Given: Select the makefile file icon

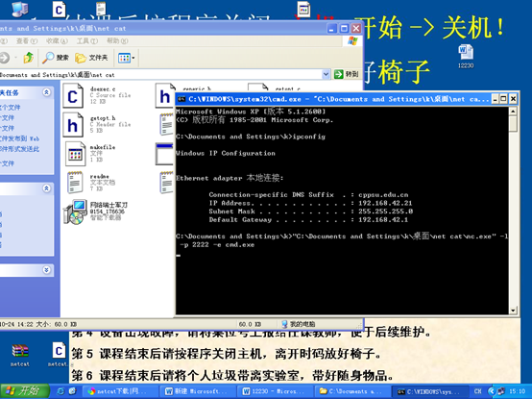Looking at the screenshot, I should [x=75, y=154].
